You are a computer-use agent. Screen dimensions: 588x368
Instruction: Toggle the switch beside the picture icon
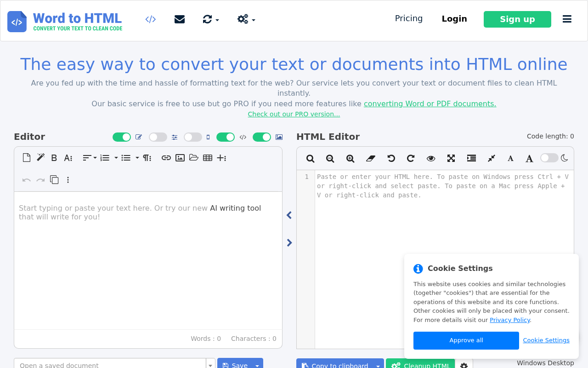pos(262,137)
